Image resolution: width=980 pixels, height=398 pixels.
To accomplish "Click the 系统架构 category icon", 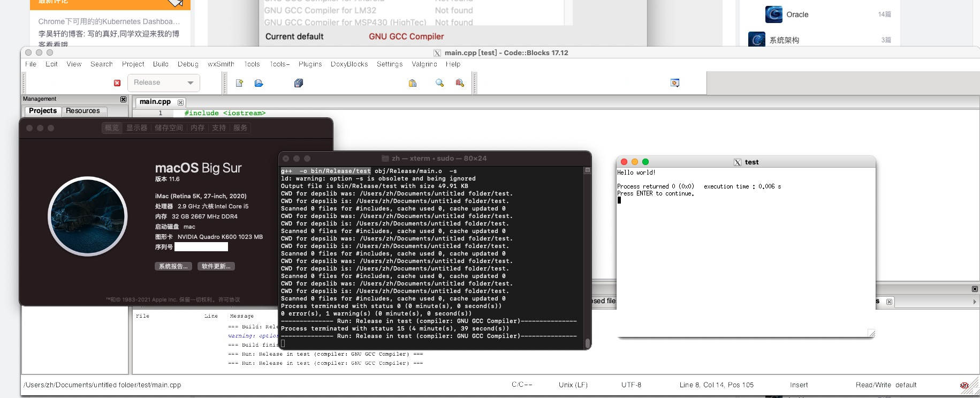I will [757, 40].
